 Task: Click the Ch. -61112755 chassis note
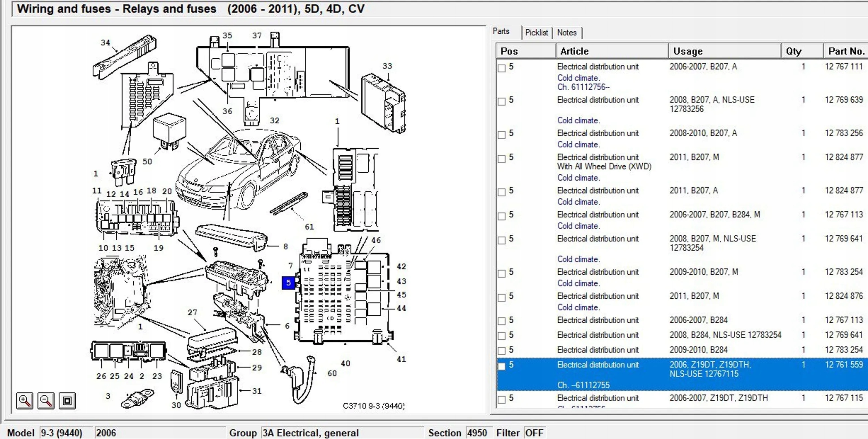click(x=583, y=385)
